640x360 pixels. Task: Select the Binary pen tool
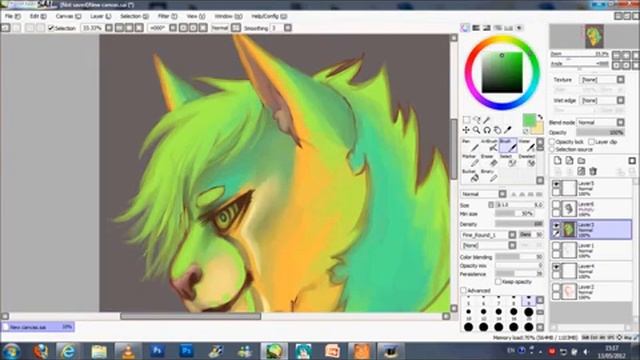(489, 176)
